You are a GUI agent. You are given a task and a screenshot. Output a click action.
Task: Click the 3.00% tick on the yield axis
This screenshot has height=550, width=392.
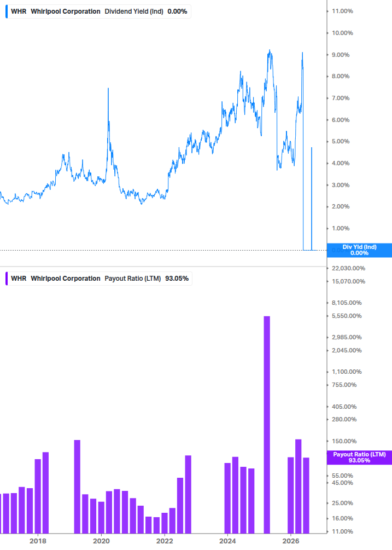(x=341, y=185)
